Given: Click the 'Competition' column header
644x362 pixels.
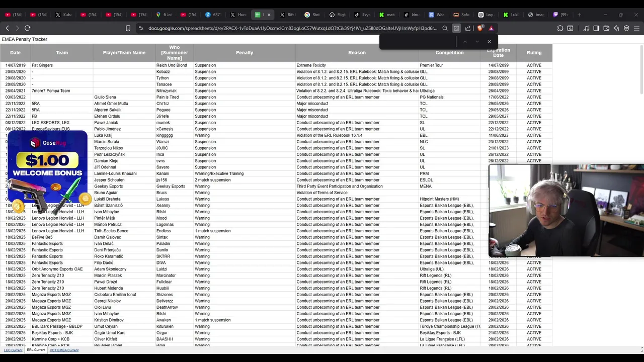Looking at the screenshot, I should [x=449, y=53].
